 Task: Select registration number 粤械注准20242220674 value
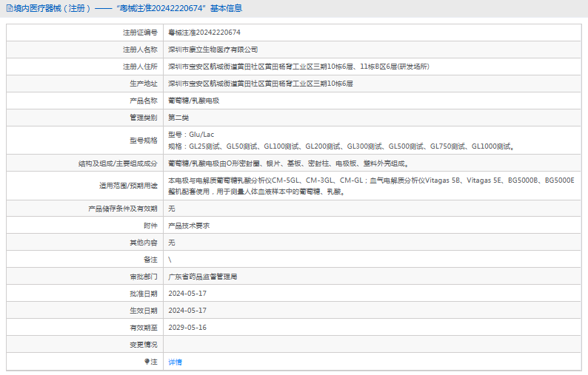click(204, 33)
